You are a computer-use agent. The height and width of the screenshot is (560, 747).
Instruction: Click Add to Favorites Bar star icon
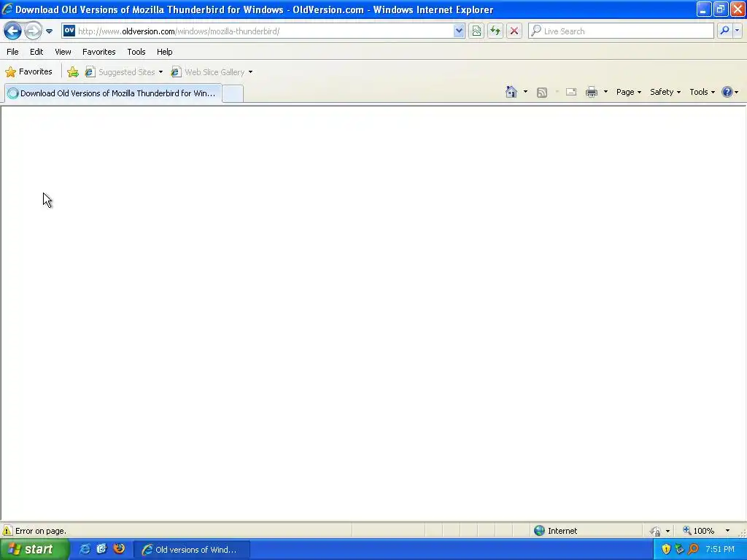(73, 72)
